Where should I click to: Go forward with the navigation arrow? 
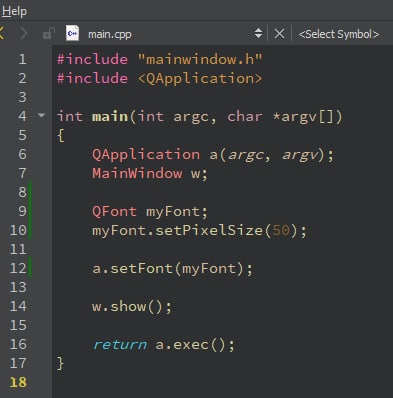click(24, 34)
